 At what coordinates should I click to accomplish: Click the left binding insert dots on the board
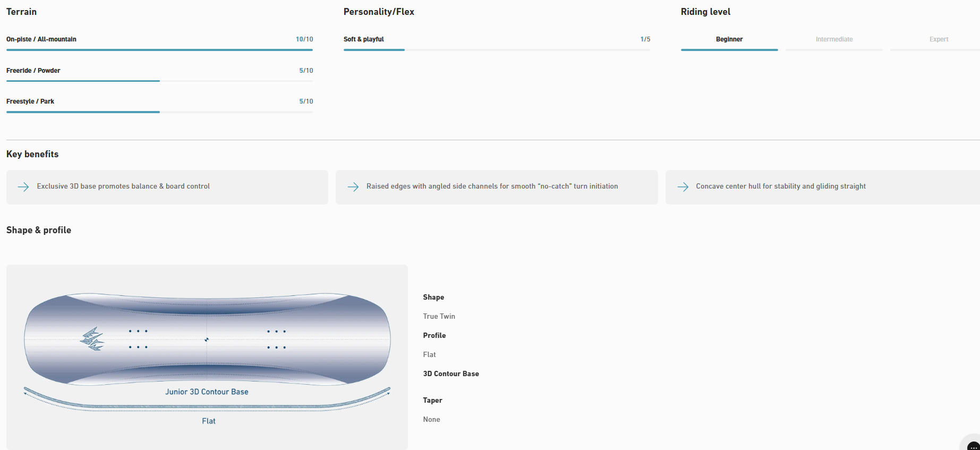click(x=138, y=339)
